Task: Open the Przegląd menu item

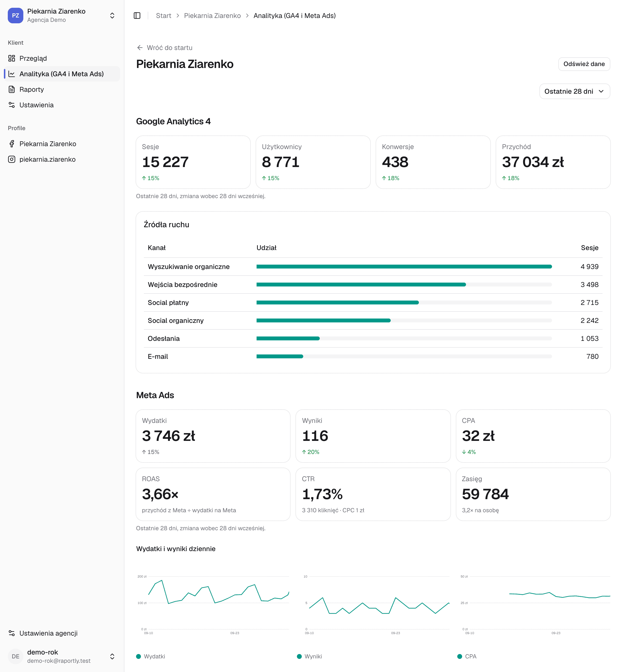Action: pos(62,58)
